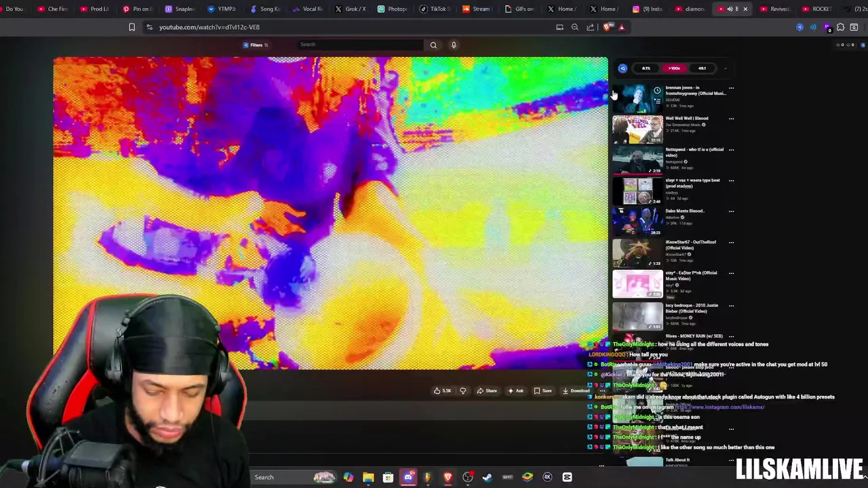The image size is (868, 488).
Task: Click the Ask button under the video
Action: click(516, 390)
